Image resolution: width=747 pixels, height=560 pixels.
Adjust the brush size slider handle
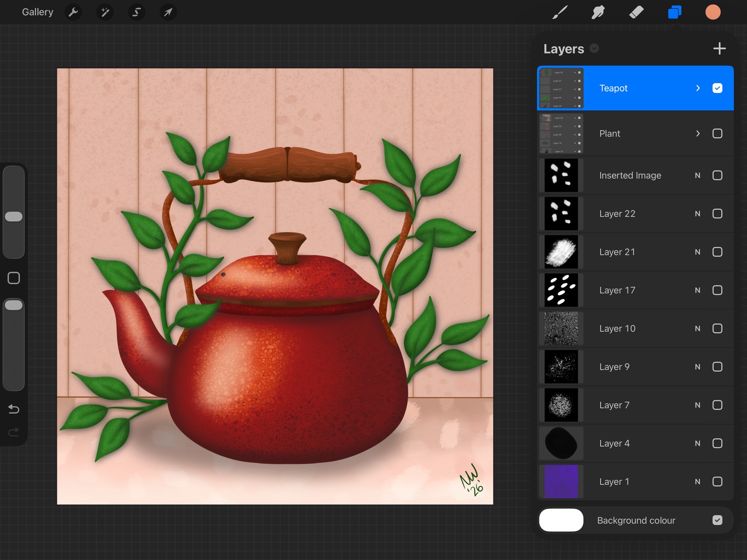(x=14, y=217)
